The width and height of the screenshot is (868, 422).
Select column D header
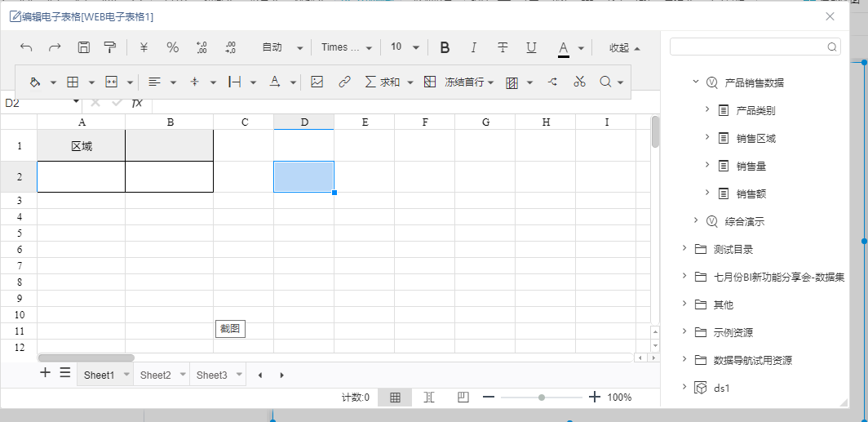(304, 122)
